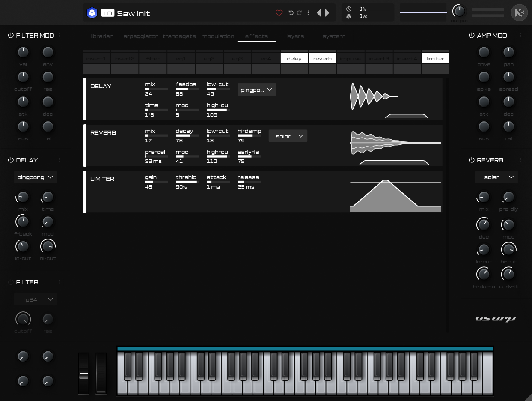This screenshot has height=401, width=532.
Task: Click the LD category badge
Action: (107, 13)
